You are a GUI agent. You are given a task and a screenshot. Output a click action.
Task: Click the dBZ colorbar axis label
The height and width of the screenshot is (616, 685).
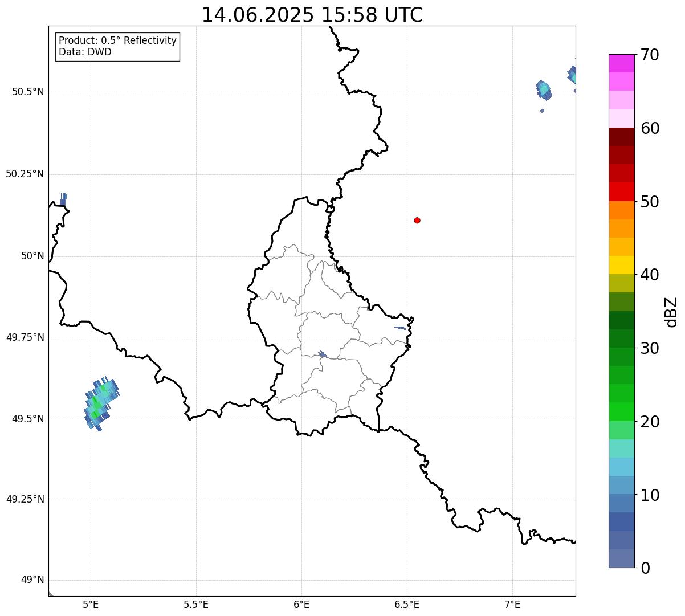[672, 311]
